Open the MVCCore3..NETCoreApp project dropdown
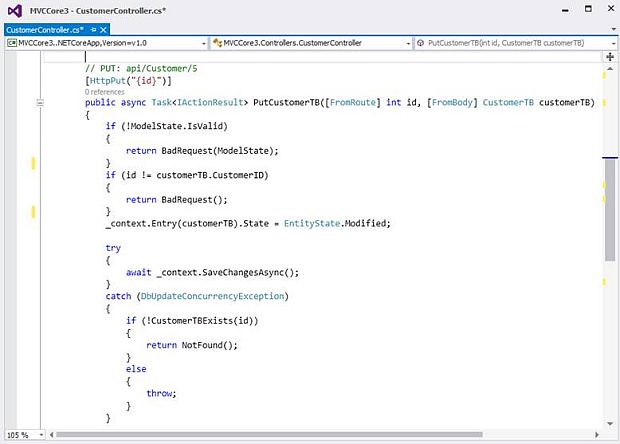The width and height of the screenshot is (620, 444). [106, 43]
